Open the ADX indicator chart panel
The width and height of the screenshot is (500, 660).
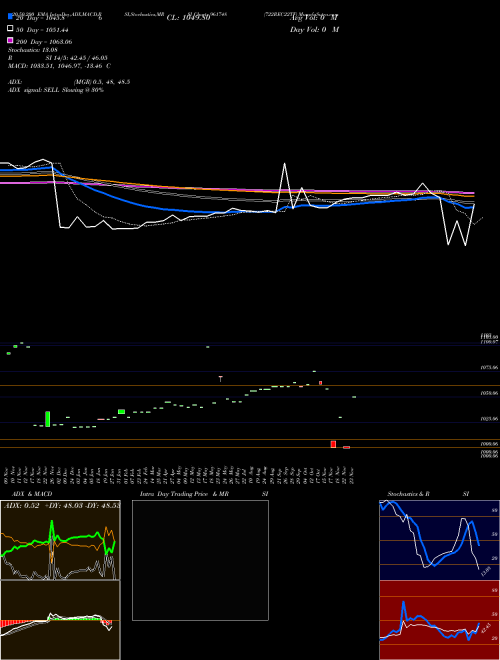click(x=60, y=540)
